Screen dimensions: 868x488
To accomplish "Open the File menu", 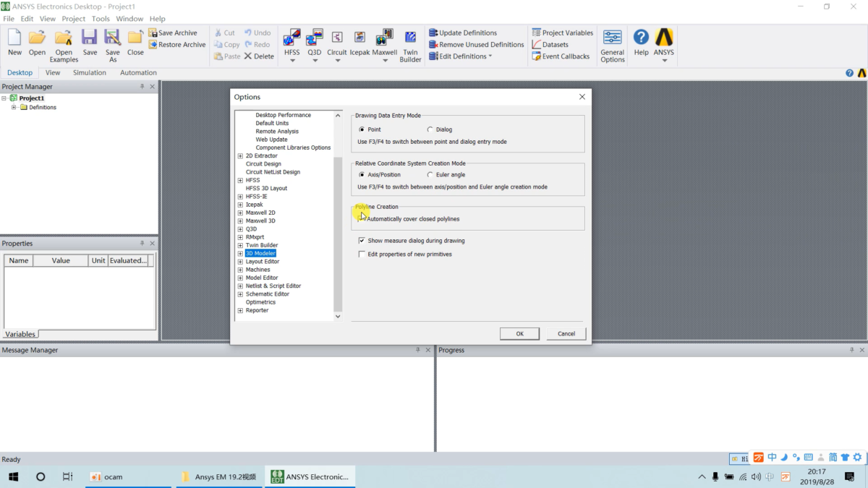I will tap(9, 19).
